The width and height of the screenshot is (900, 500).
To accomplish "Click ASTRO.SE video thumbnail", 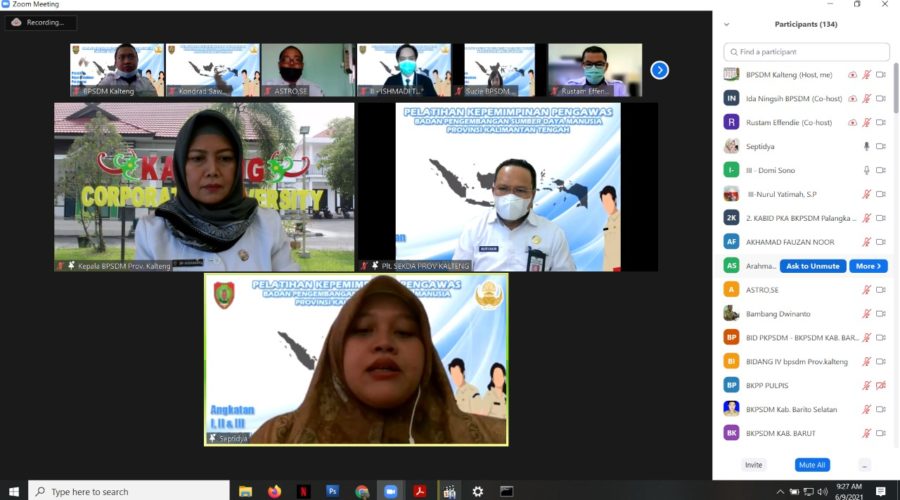I will point(308,70).
